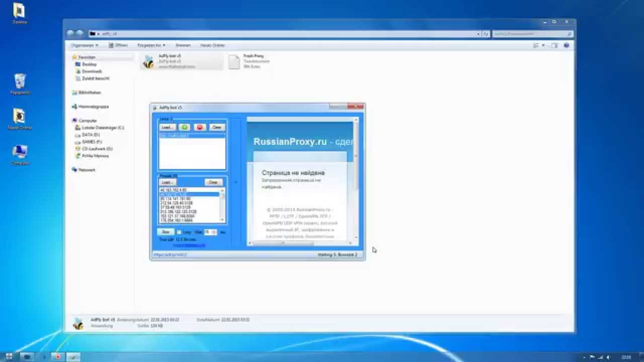The width and height of the screenshot is (644, 362).
Task: Toggle the Explorer preview pane icon
Action: [554, 45]
